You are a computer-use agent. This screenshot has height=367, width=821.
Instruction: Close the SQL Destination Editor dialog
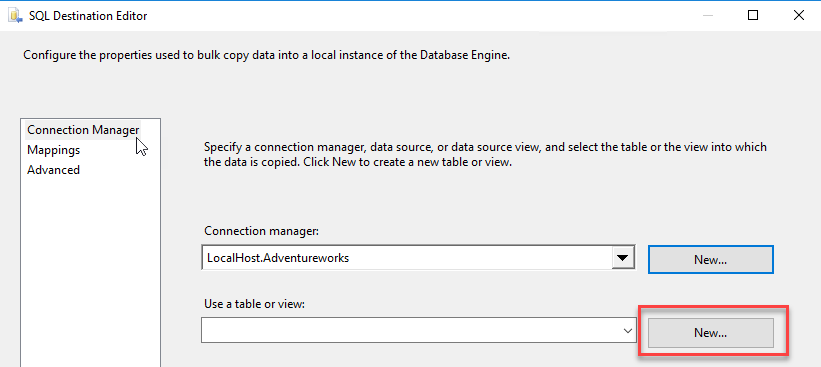pyautogui.click(x=798, y=16)
